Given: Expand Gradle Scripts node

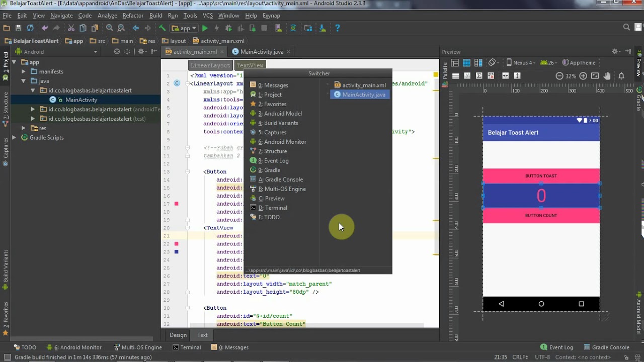Looking at the screenshot, I should click(14, 137).
